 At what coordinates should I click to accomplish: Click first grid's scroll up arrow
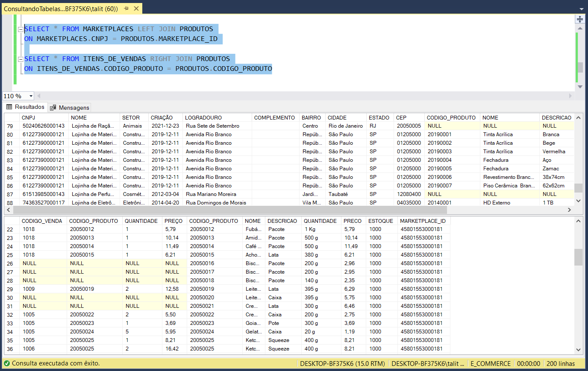click(x=578, y=118)
